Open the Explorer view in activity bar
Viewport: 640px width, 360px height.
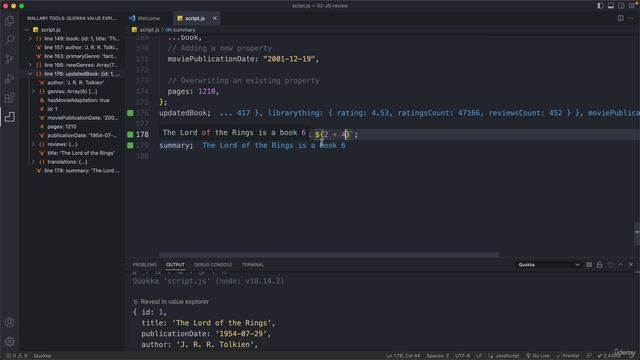[9, 20]
